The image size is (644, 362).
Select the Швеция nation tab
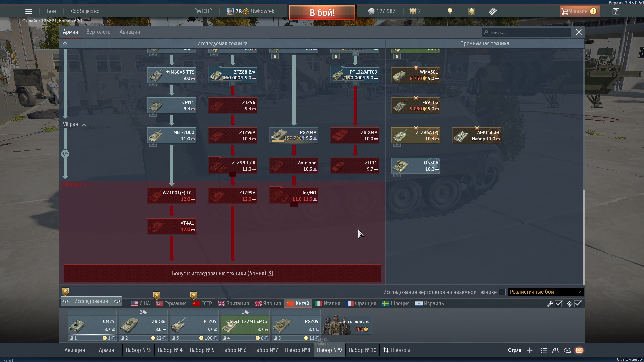point(396,304)
